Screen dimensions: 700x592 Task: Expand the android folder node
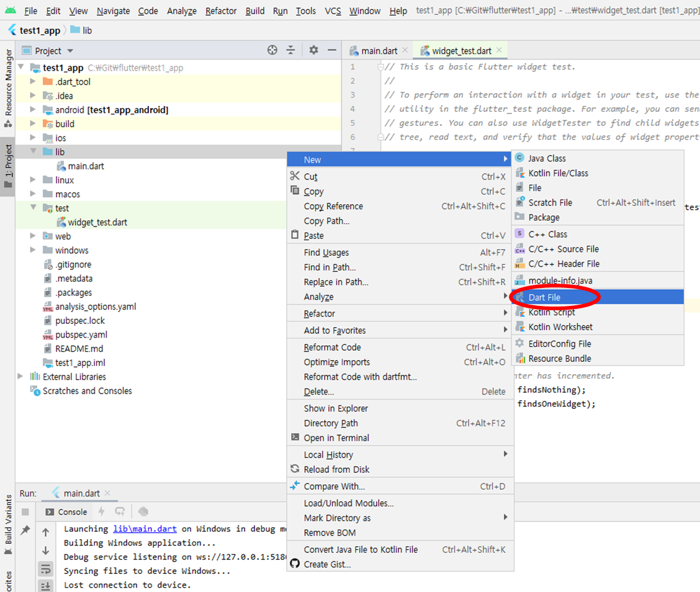(x=33, y=109)
